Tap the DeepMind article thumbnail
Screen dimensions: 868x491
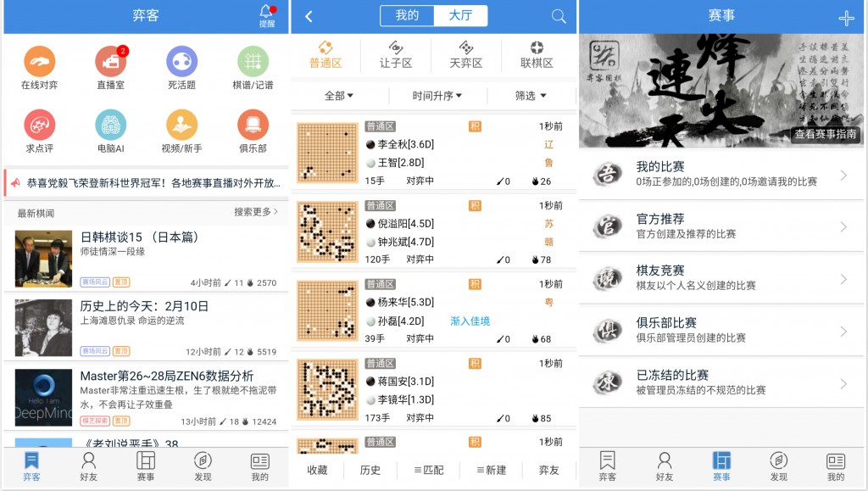(x=43, y=398)
